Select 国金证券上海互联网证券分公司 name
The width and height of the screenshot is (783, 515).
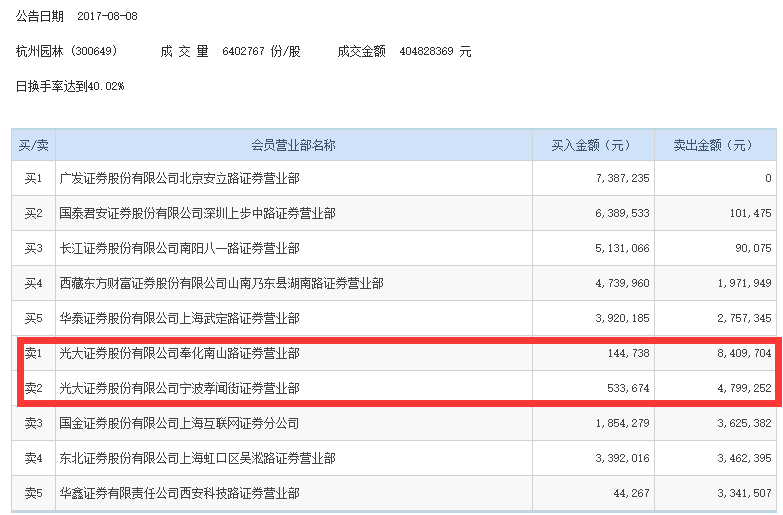coord(180,423)
